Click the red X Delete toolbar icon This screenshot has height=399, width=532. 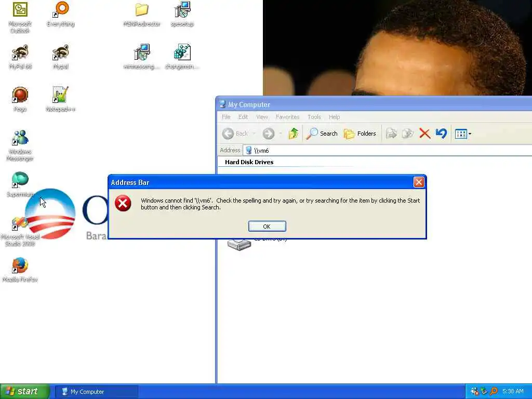[424, 134]
